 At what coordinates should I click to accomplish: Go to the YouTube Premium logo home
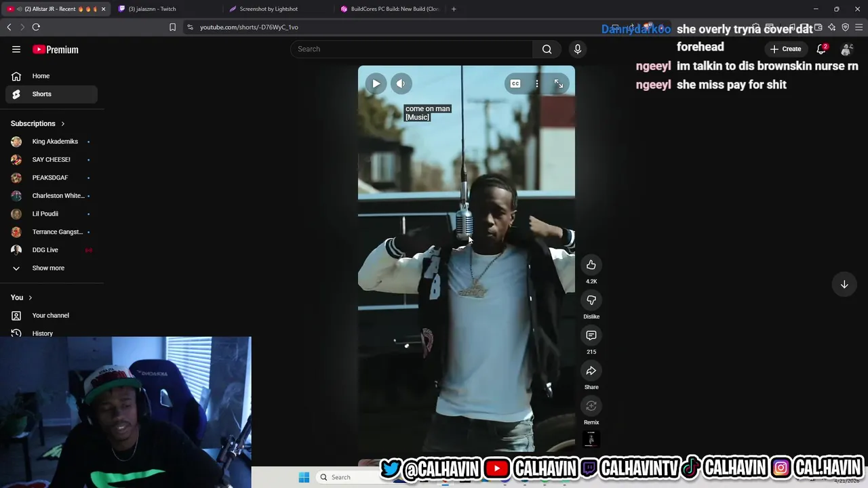[x=56, y=49]
